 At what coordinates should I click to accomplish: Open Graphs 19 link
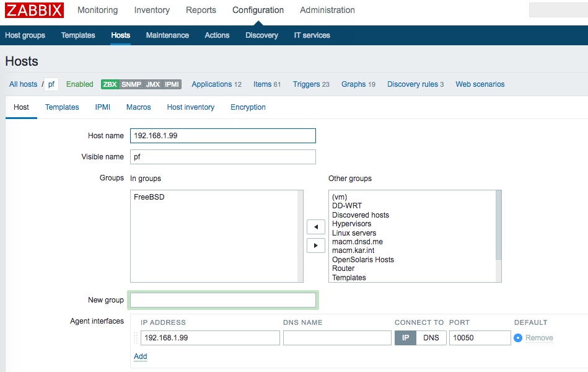point(358,84)
